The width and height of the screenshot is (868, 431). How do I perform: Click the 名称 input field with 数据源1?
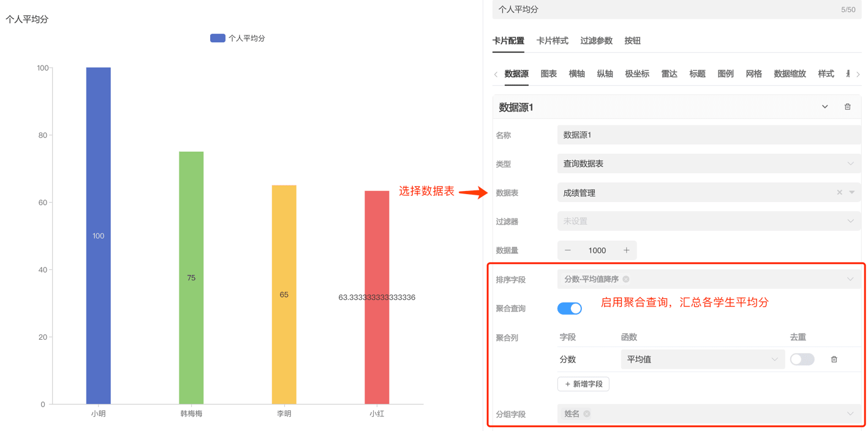coord(708,135)
